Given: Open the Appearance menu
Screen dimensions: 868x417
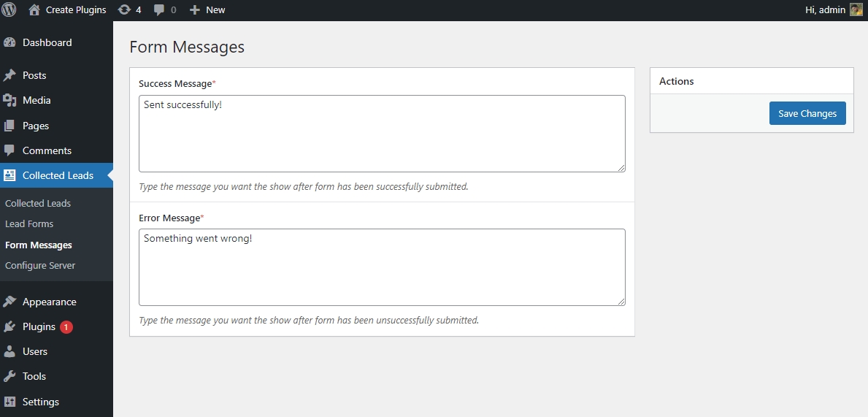Looking at the screenshot, I should click(49, 302).
